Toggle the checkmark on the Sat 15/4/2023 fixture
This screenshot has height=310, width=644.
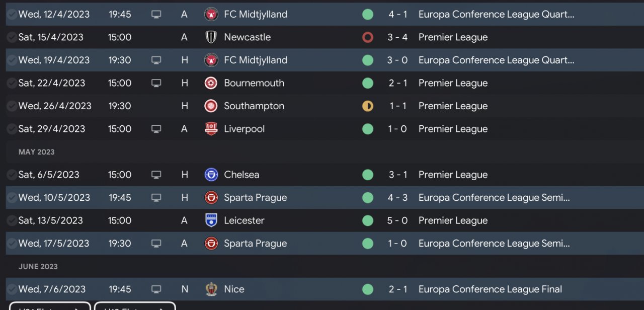(x=11, y=37)
